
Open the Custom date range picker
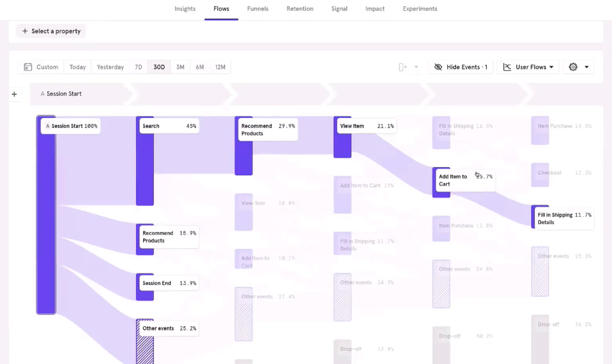[41, 67]
